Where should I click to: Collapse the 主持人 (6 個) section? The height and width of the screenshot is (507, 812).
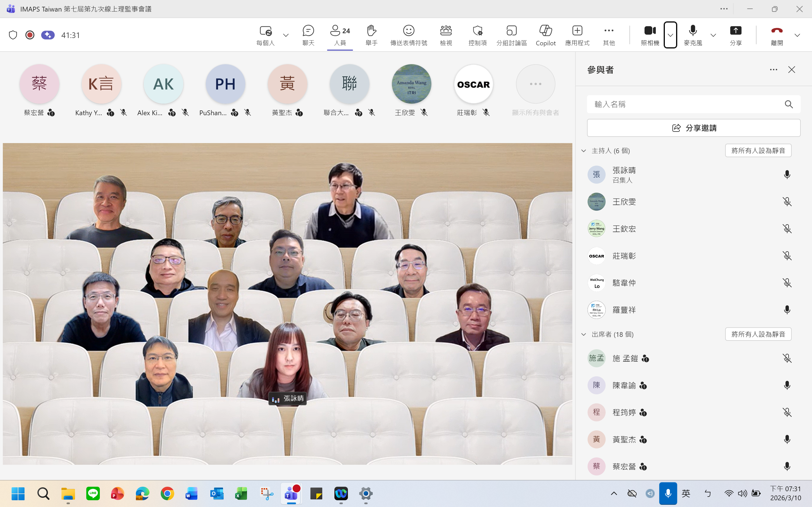pyautogui.click(x=584, y=151)
